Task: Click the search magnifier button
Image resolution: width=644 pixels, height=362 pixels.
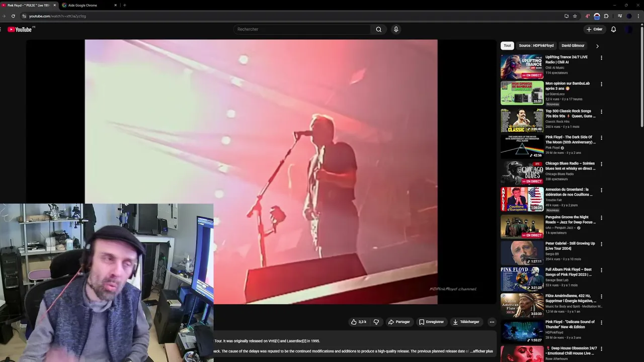Action: [x=379, y=29]
